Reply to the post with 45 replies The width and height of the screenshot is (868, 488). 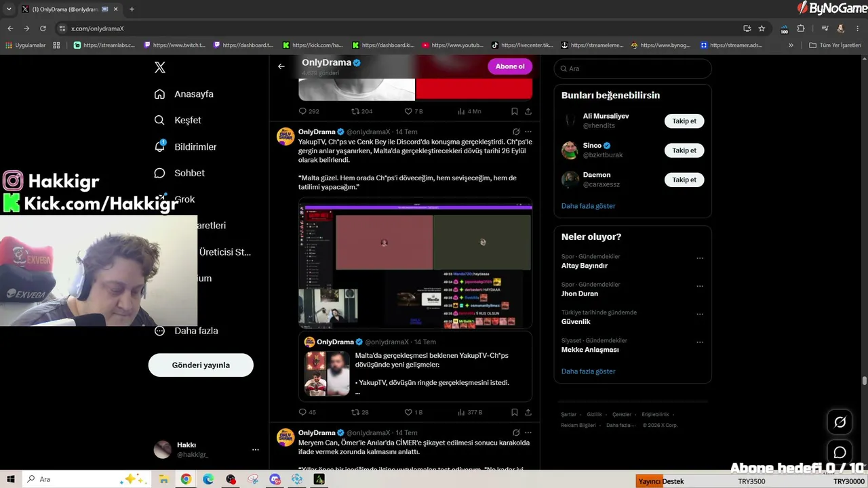click(307, 412)
